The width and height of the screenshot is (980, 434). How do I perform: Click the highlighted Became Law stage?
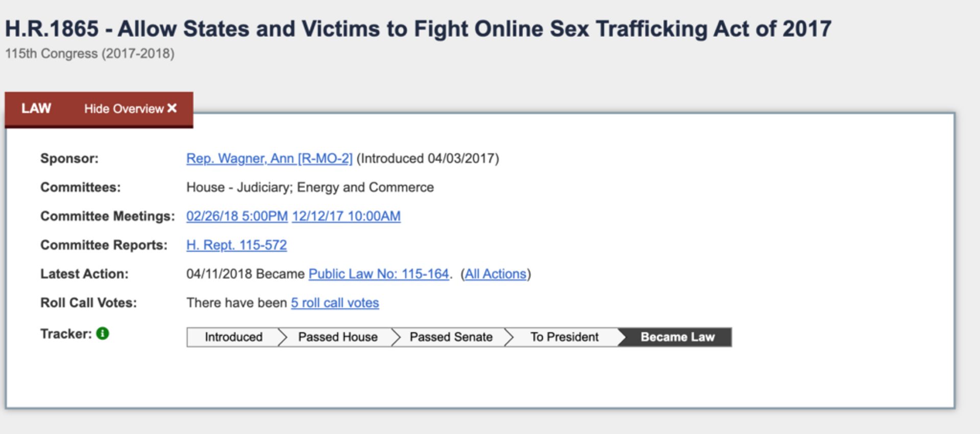677,337
